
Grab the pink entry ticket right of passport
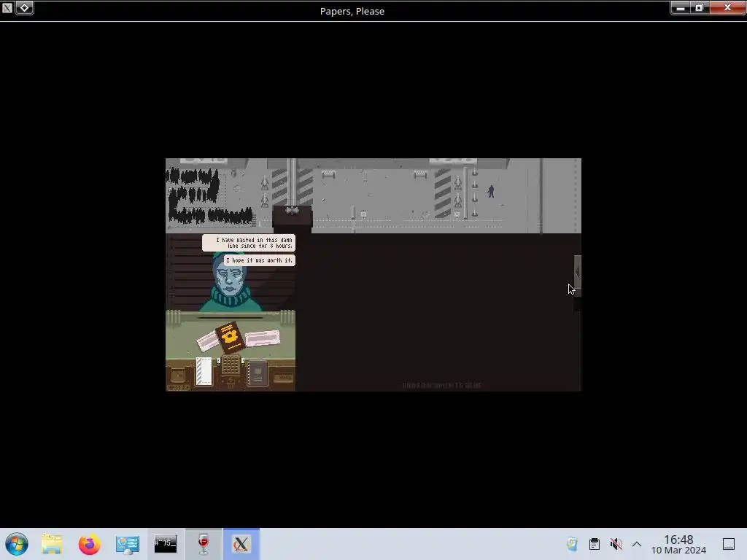(x=263, y=338)
